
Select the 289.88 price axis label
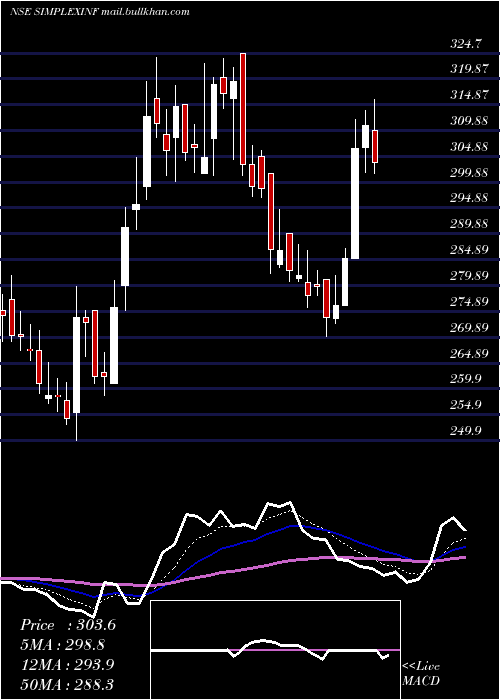469,224
